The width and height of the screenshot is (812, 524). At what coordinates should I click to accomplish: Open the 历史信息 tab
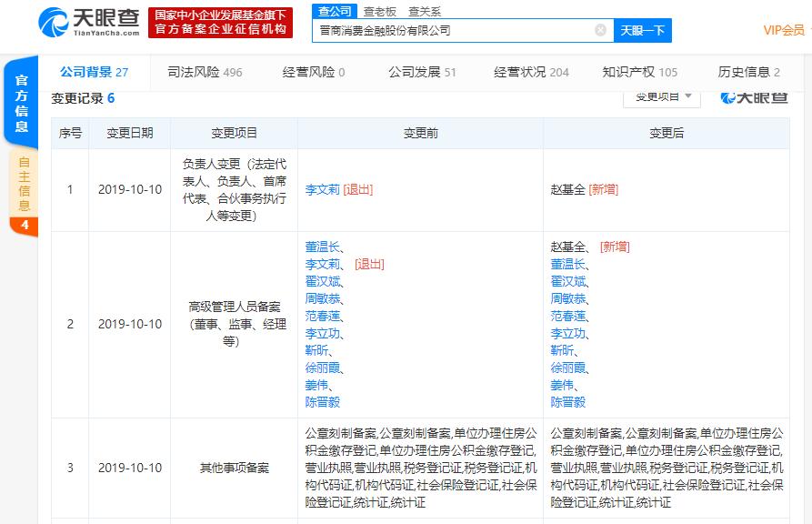tap(748, 72)
